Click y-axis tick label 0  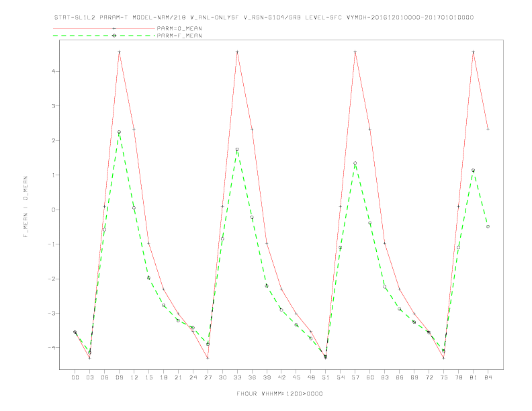(54, 210)
